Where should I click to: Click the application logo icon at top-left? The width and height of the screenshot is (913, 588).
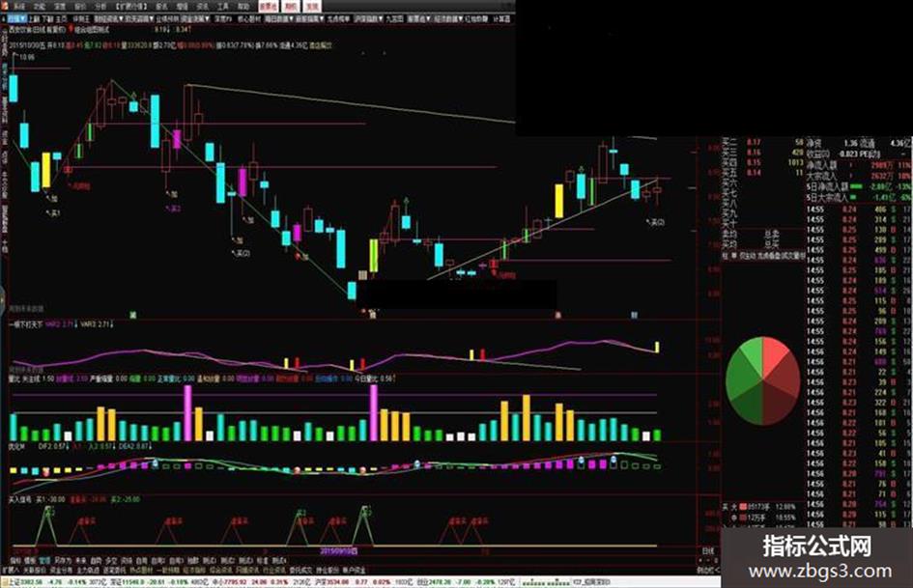(x=4, y=6)
